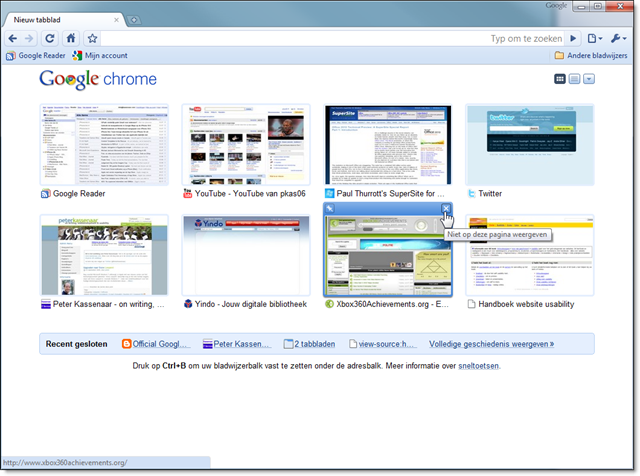Click the 'Twitter' caption link
Screen dimensions: 640x476
pos(490,194)
